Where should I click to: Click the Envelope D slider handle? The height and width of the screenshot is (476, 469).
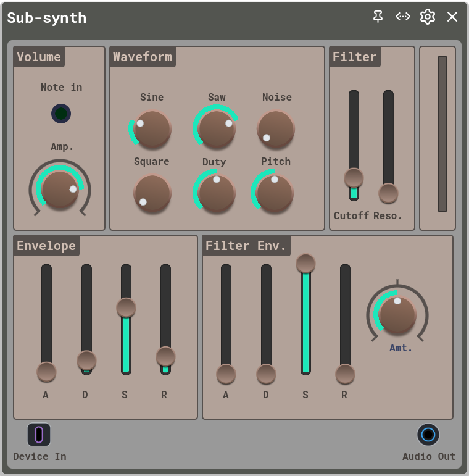pos(86,361)
